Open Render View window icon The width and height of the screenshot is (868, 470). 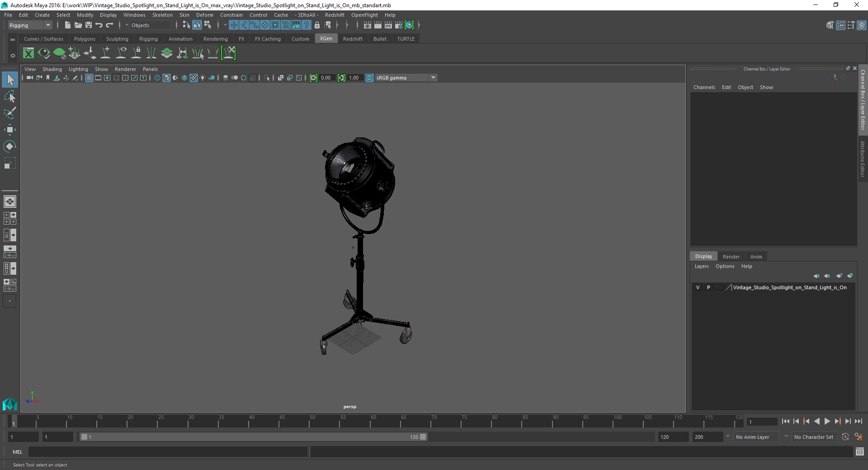[368, 25]
